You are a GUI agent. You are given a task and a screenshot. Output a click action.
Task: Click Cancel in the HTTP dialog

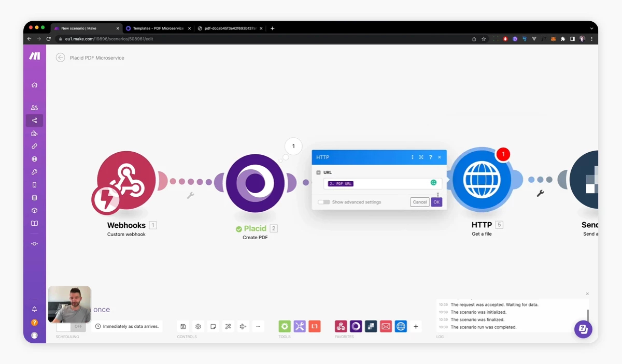419,202
